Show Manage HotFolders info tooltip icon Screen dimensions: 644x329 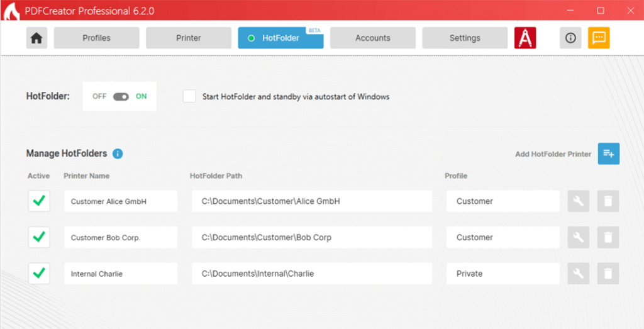click(118, 153)
